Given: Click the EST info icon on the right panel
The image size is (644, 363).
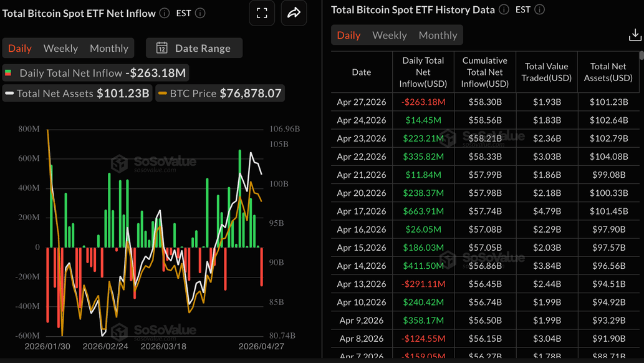Looking at the screenshot, I should click(x=539, y=9).
